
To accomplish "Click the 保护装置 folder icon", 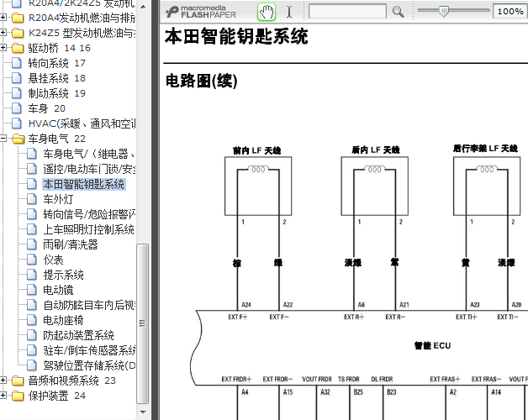I will click(x=18, y=396).
